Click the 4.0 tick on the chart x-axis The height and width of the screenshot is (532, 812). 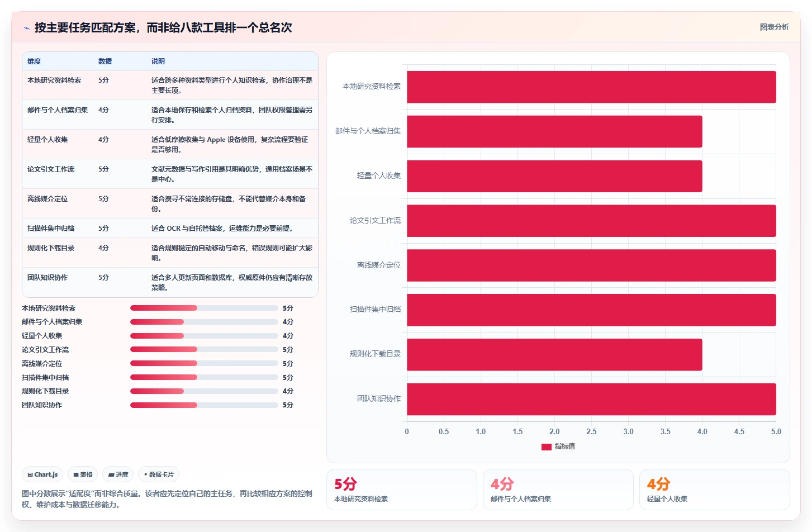702,432
